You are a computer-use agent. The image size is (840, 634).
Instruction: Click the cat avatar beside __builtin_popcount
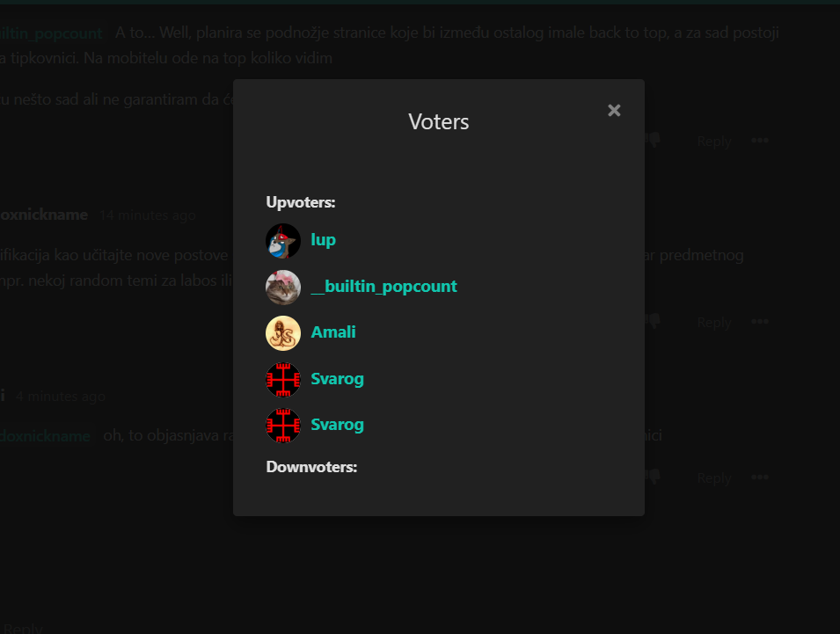click(283, 287)
